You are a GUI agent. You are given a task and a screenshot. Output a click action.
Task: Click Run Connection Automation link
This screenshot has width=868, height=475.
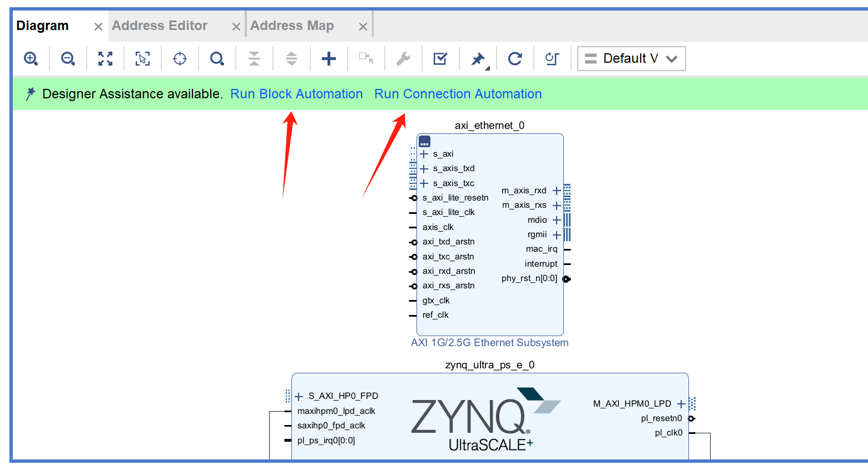click(458, 94)
